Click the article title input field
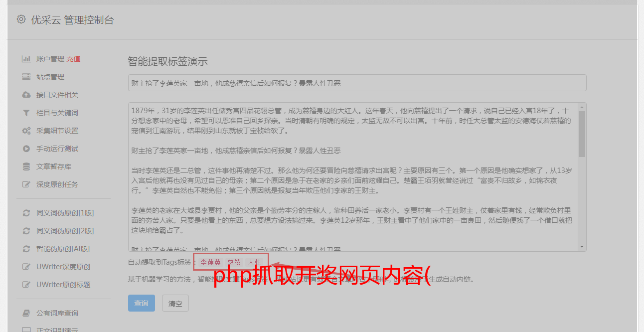This screenshot has height=332, width=644. [x=357, y=83]
